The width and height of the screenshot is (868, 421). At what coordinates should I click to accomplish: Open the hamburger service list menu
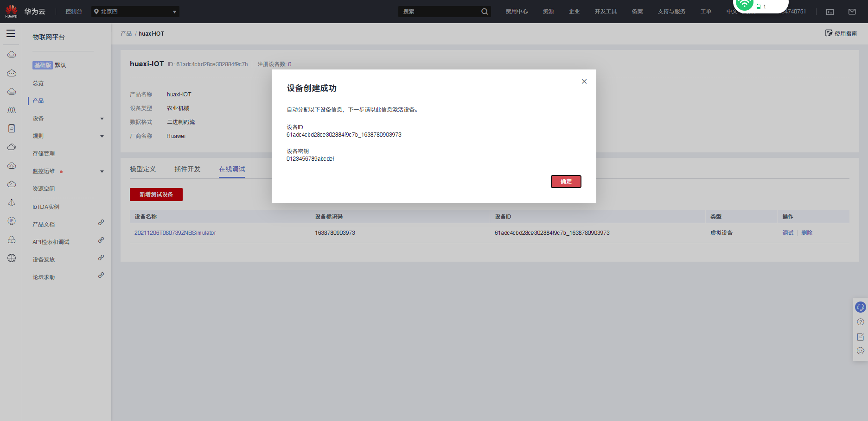pyautogui.click(x=11, y=33)
